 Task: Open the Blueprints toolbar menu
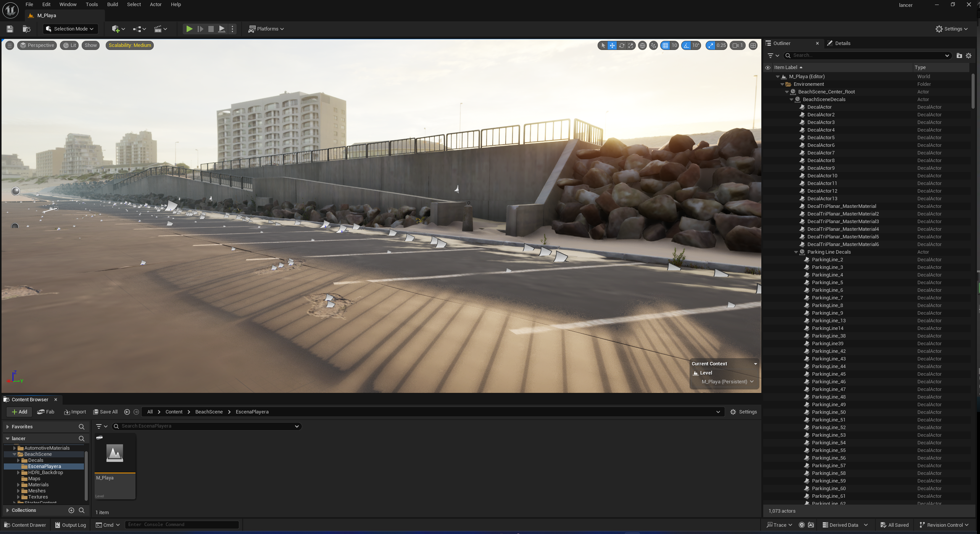coord(139,29)
